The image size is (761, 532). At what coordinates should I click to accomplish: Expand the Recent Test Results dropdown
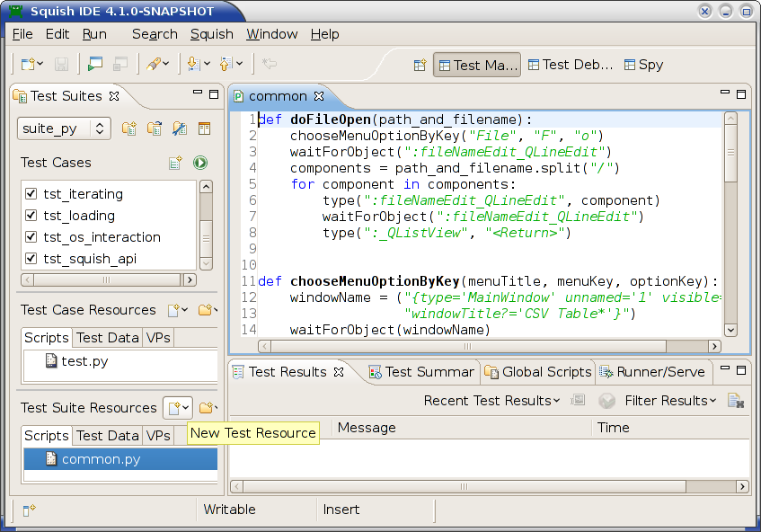click(491, 401)
